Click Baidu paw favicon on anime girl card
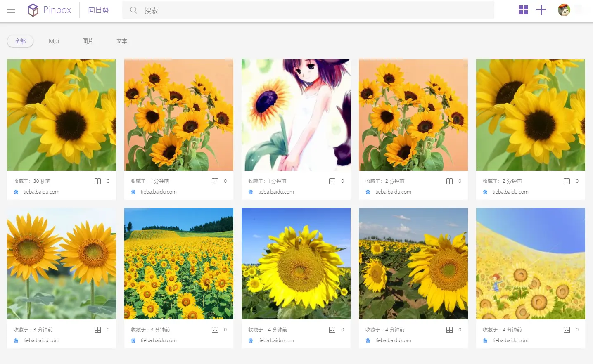 tap(251, 192)
